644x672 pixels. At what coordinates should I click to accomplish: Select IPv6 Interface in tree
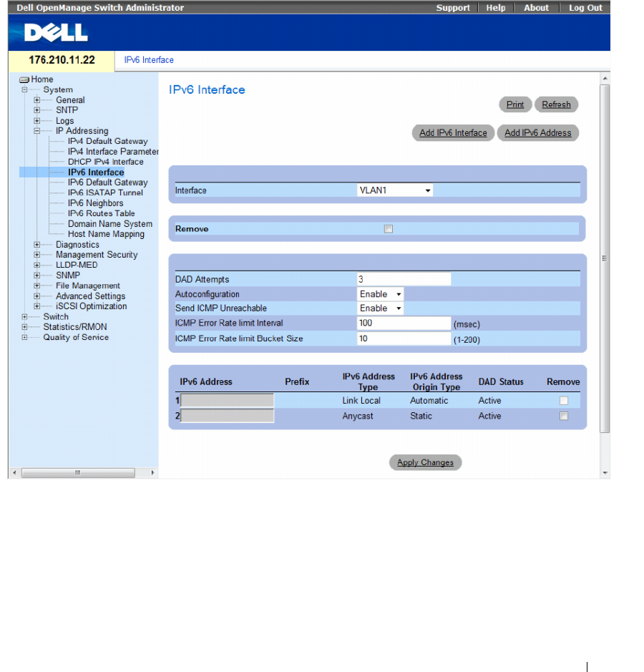(x=96, y=172)
